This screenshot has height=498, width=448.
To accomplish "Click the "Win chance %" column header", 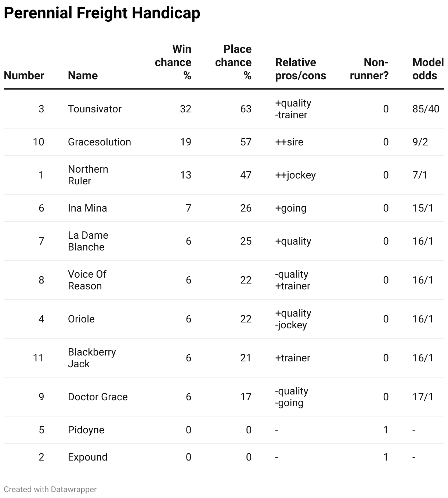I will pyautogui.click(x=173, y=62).
